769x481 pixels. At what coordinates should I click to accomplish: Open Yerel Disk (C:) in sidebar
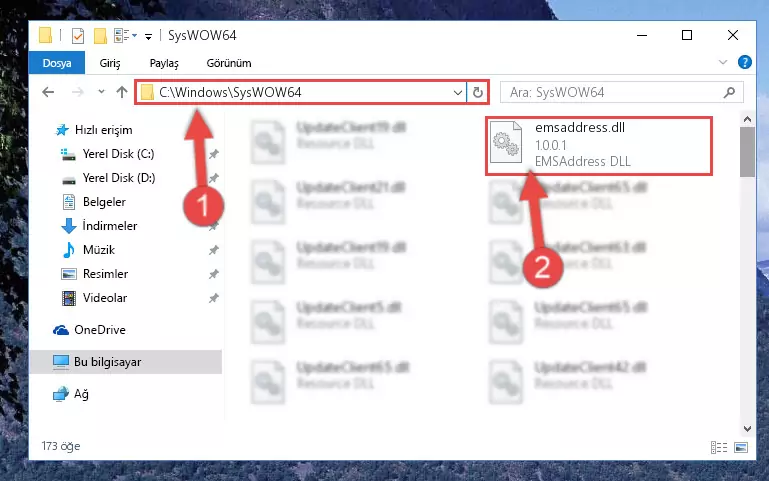(x=118, y=154)
